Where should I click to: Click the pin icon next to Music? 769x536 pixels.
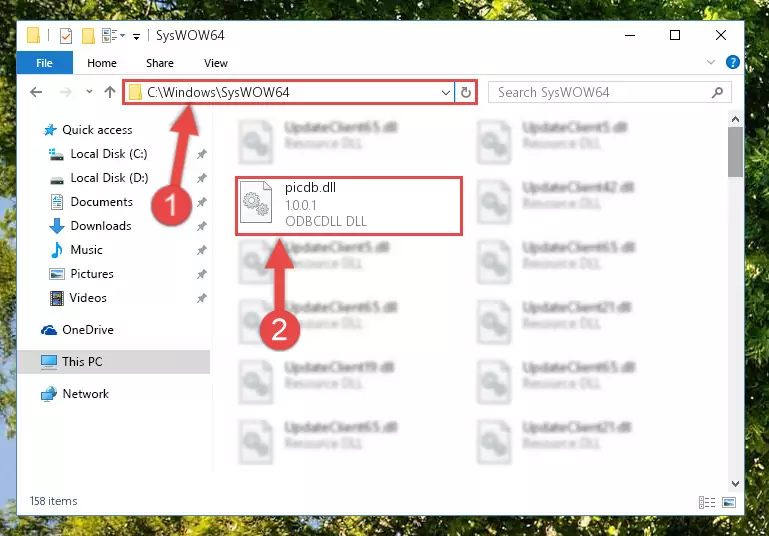[202, 250]
